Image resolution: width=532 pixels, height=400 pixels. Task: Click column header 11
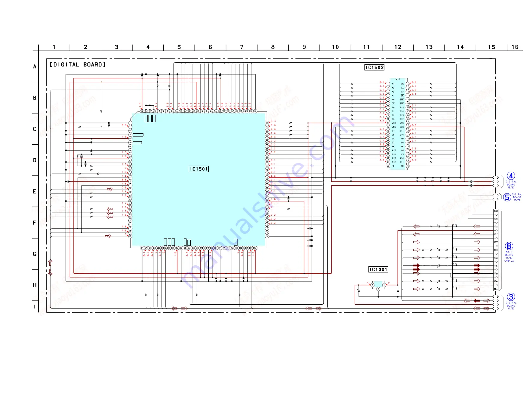pyautogui.click(x=366, y=47)
